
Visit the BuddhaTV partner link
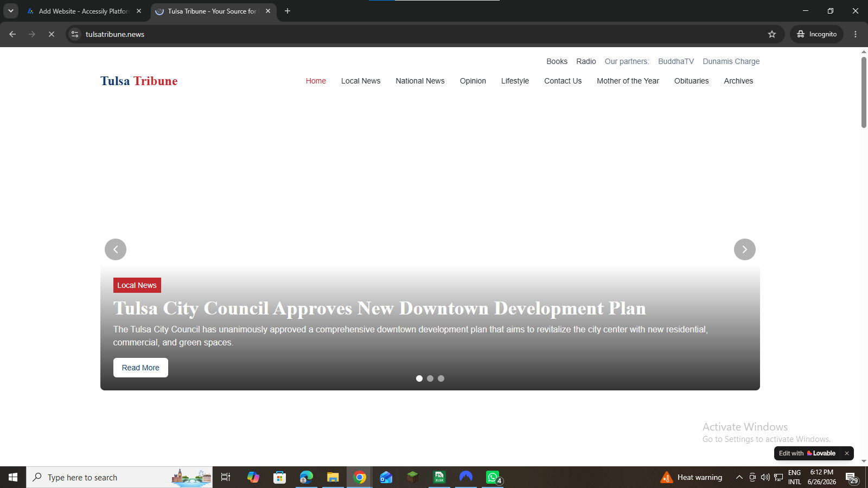pos(676,61)
